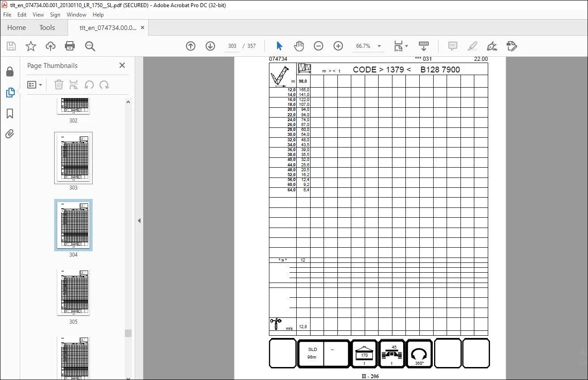
Task: Print the document using the printer icon
Action: tap(70, 46)
